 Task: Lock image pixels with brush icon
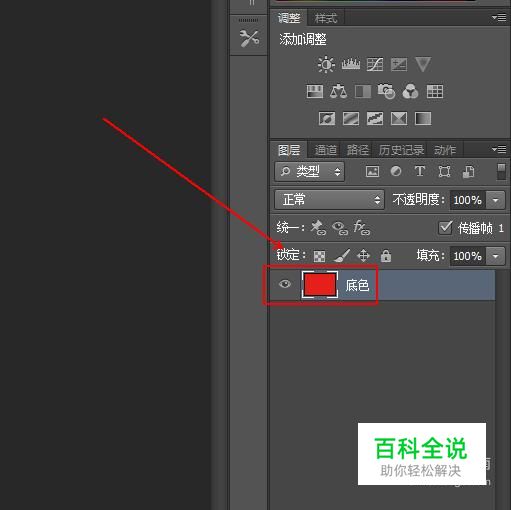pyautogui.click(x=342, y=256)
